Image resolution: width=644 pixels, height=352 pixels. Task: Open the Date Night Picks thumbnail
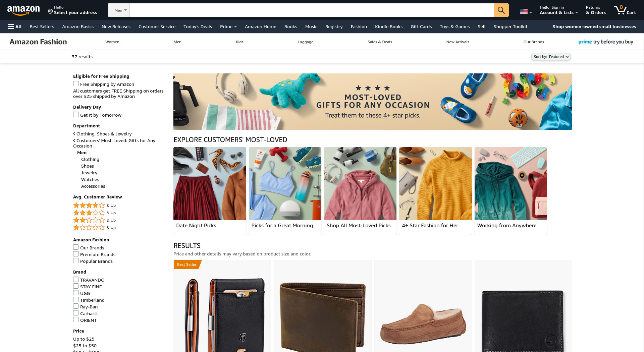(x=210, y=191)
